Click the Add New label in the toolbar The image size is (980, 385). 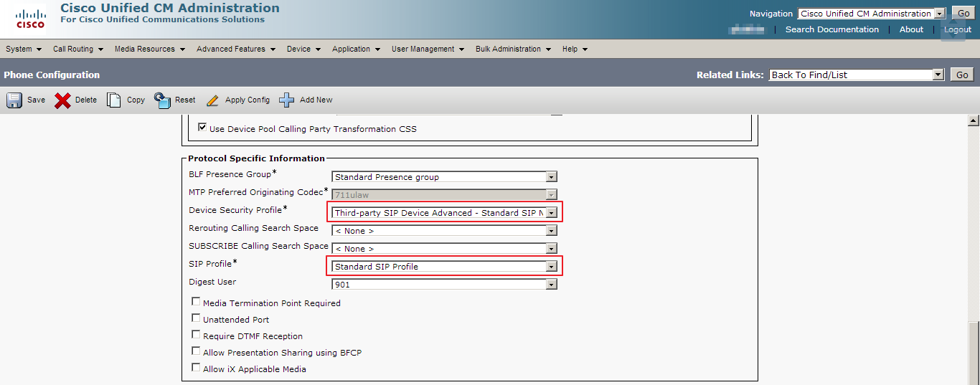316,100
